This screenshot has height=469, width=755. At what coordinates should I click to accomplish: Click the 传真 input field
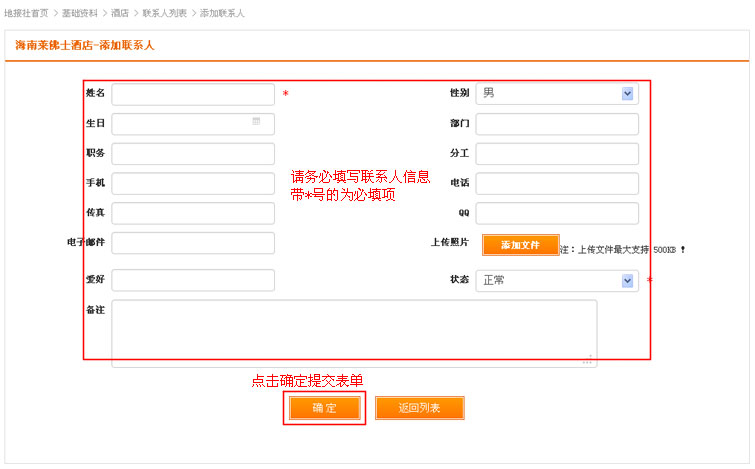(x=193, y=214)
